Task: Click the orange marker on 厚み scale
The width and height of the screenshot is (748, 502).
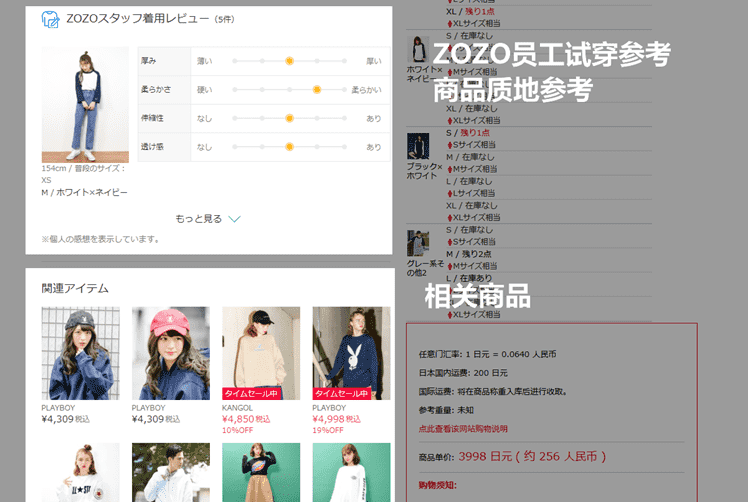Action: tap(289, 61)
